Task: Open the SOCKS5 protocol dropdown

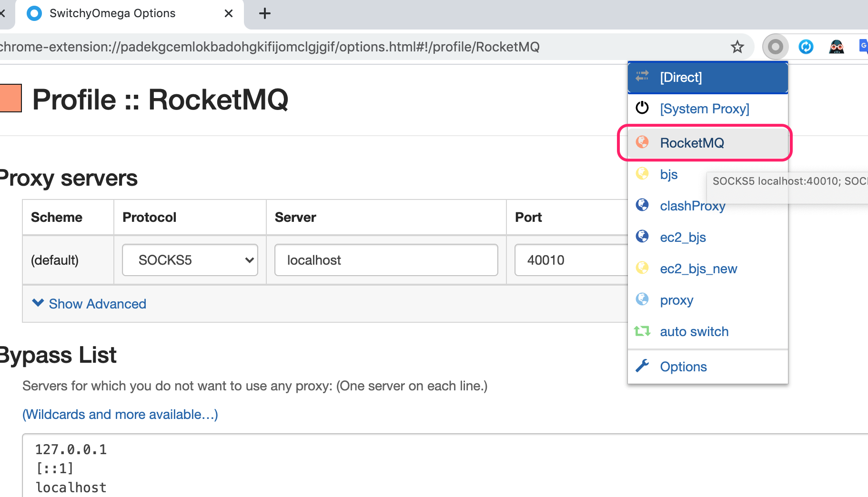Action: coord(190,260)
